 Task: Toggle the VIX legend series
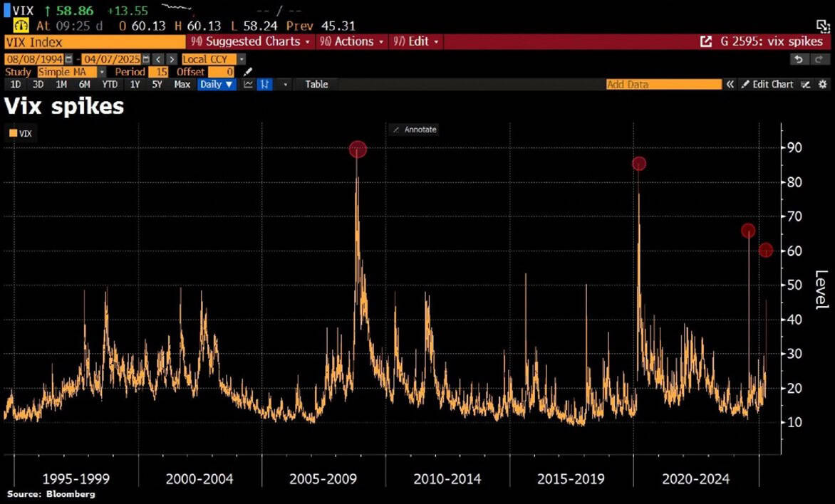pos(20,133)
